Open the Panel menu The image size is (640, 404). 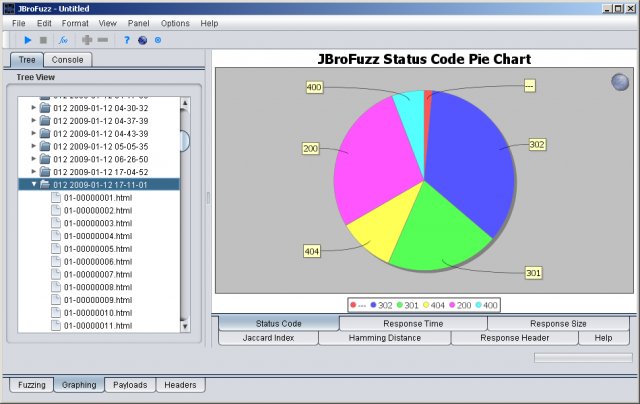coord(138,23)
